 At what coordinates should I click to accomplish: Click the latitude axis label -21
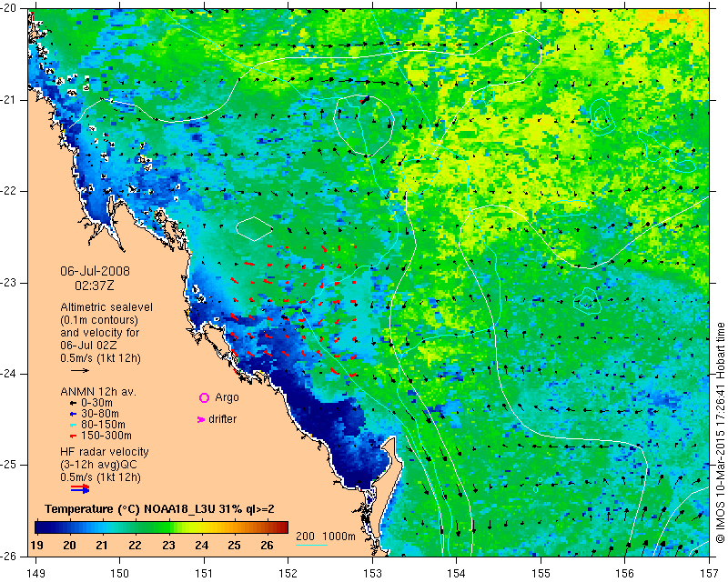[8, 100]
